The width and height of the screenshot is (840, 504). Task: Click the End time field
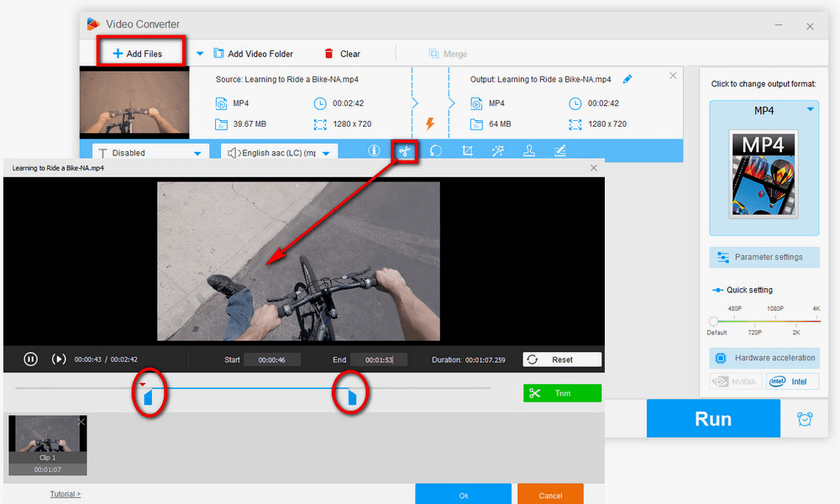[x=379, y=360]
